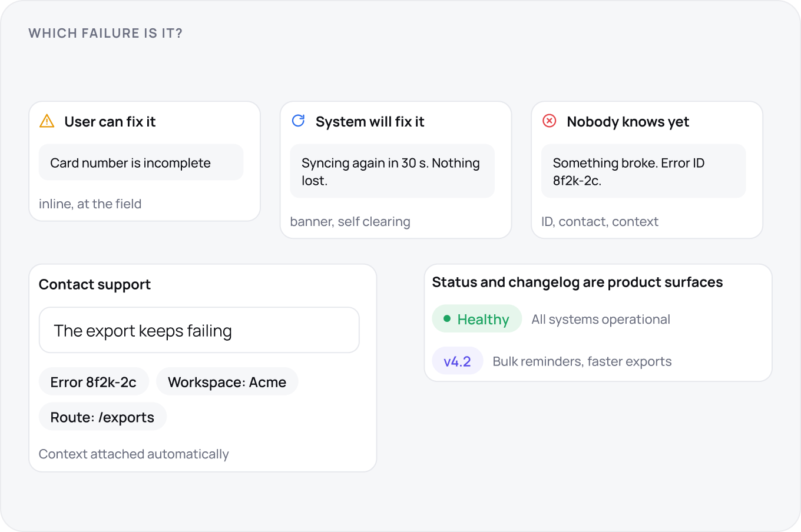
Task: Click the ID, contact, context caption
Action: pyautogui.click(x=600, y=221)
